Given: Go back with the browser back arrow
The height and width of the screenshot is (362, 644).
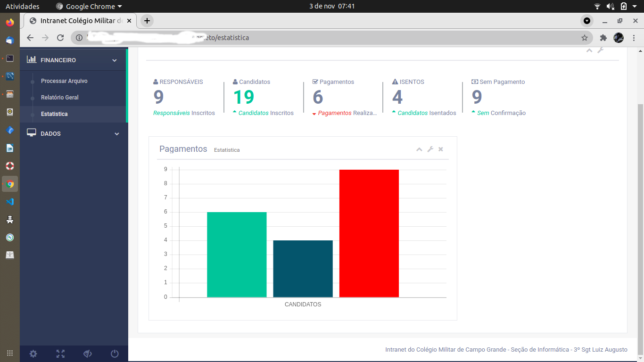Looking at the screenshot, I should pyautogui.click(x=30, y=38).
